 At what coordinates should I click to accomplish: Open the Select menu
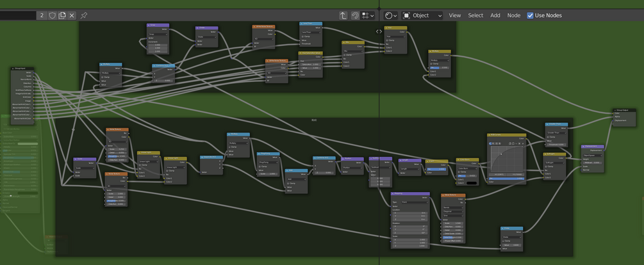(x=475, y=15)
